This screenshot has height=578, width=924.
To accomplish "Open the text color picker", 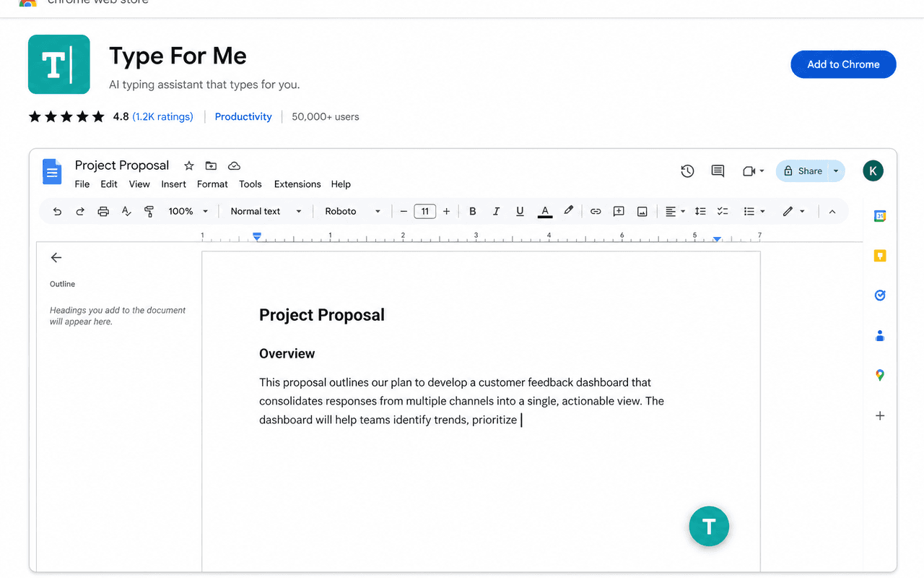I will pos(545,212).
